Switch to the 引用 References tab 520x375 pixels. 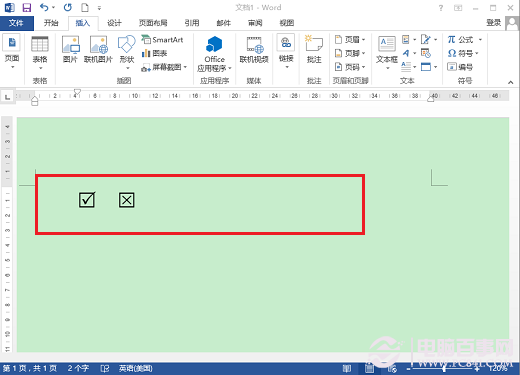click(192, 23)
